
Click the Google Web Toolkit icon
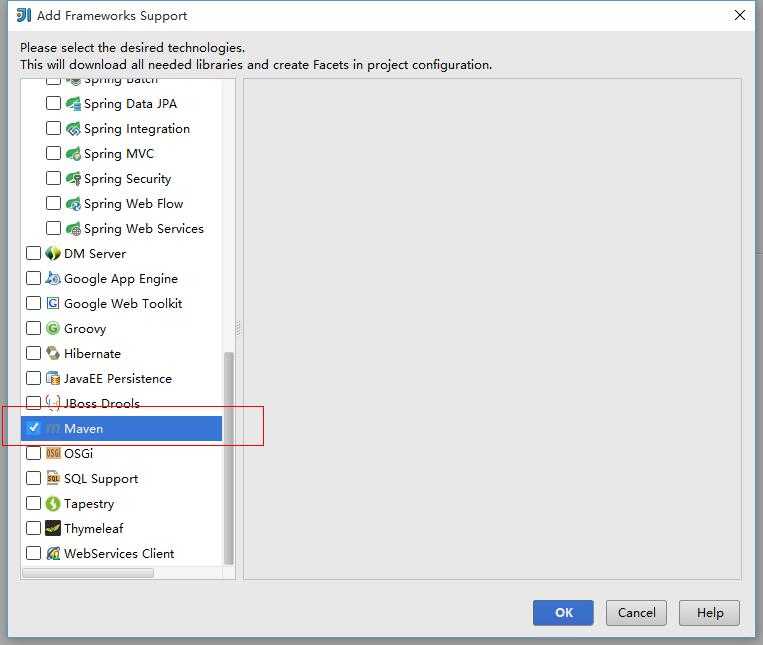click(x=53, y=304)
